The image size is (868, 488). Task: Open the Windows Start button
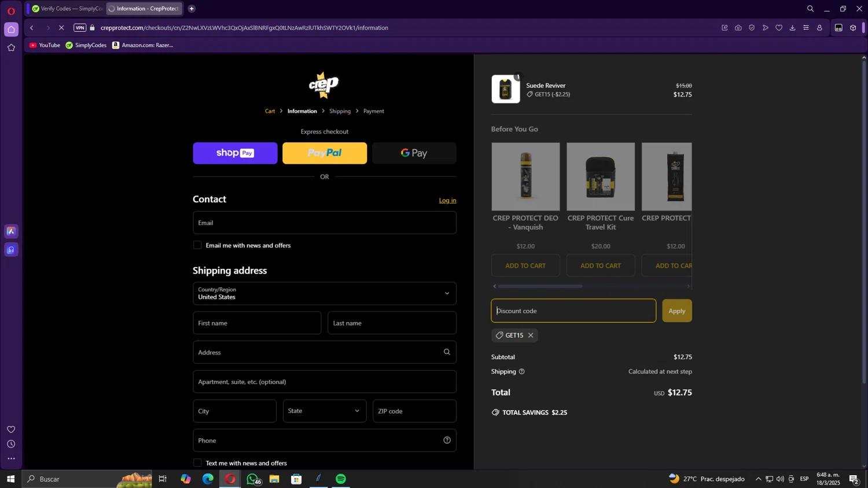[10, 479]
